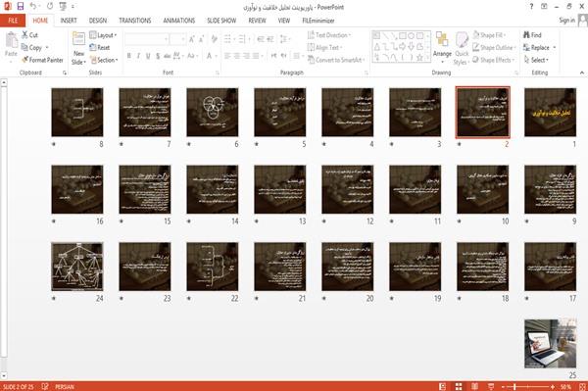
Task: Activate the Format Painter
Action: click(42, 60)
